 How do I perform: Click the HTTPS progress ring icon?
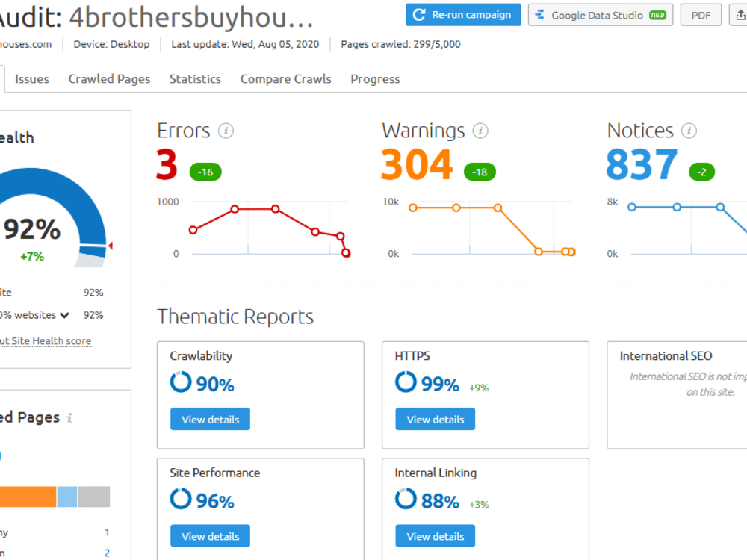(406, 382)
